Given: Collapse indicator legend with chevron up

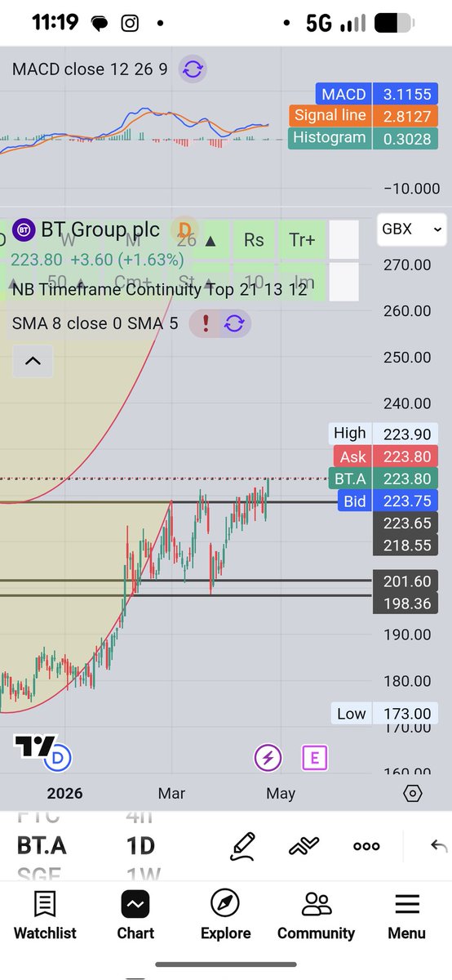Looking at the screenshot, I should (33, 361).
